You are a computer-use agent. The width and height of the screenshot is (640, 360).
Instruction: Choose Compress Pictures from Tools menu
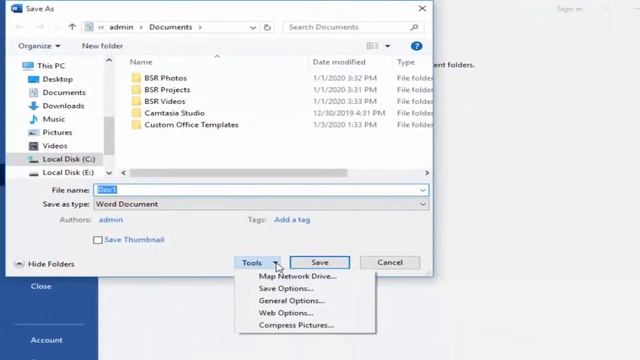click(296, 325)
